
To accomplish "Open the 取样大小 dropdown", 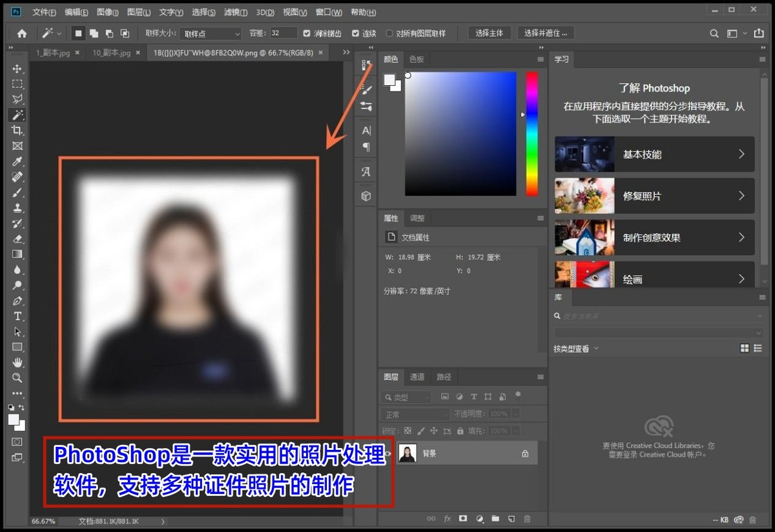I will point(210,33).
